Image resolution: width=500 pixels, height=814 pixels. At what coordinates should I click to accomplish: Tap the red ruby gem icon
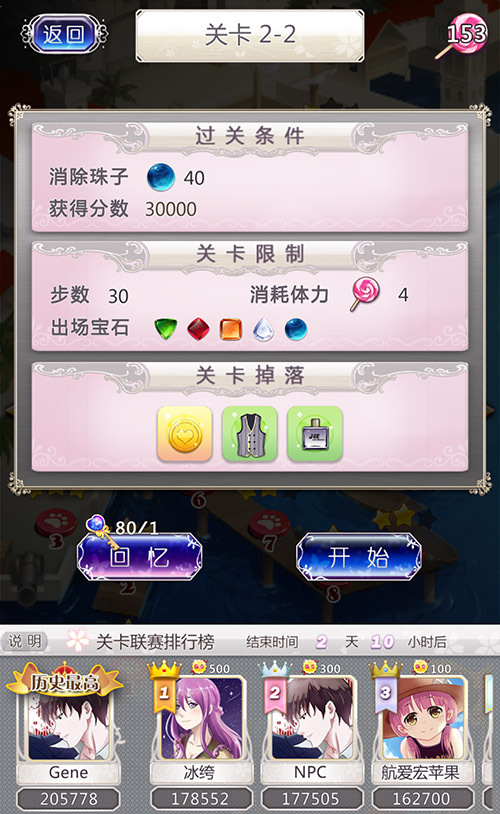(x=198, y=329)
